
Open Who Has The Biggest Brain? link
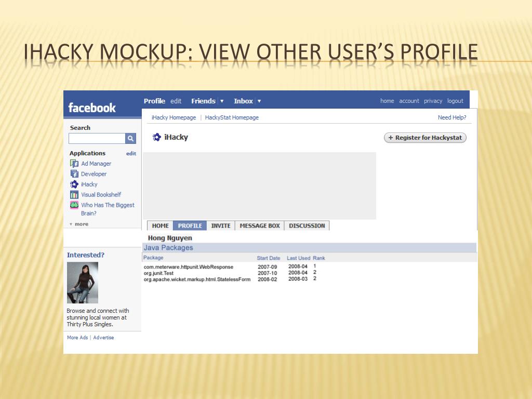(x=108, y=209)
